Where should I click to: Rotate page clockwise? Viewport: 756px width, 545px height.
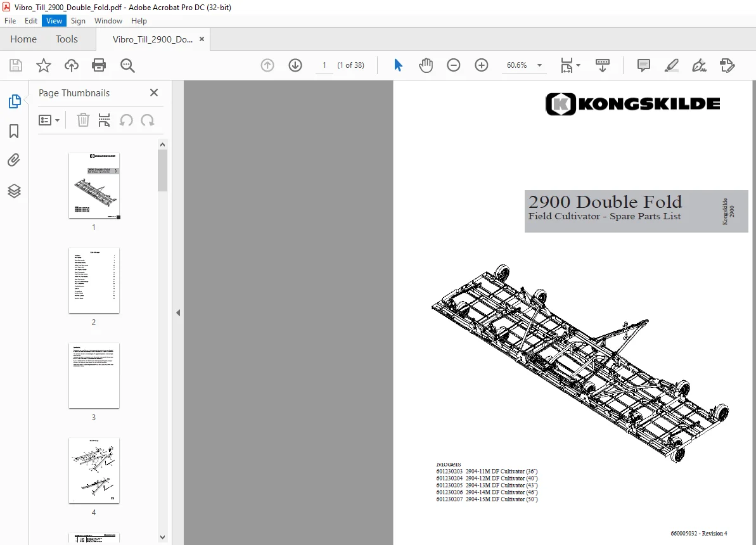148,120
